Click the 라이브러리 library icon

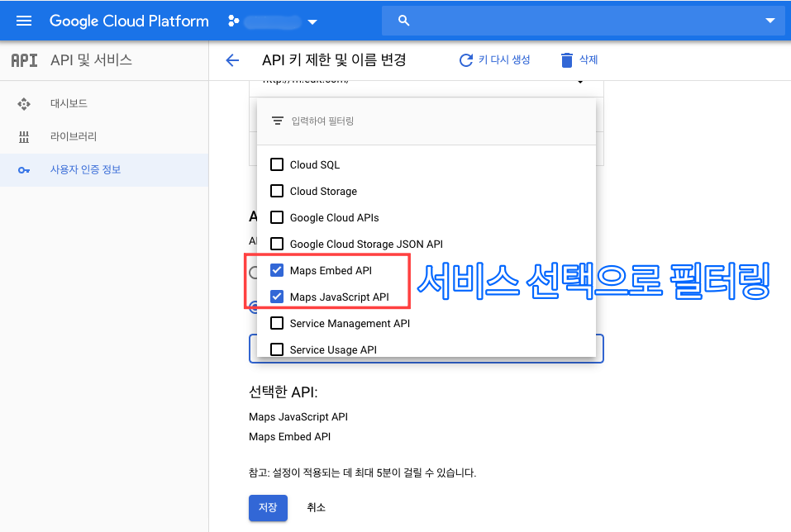(x=24, y=136)
